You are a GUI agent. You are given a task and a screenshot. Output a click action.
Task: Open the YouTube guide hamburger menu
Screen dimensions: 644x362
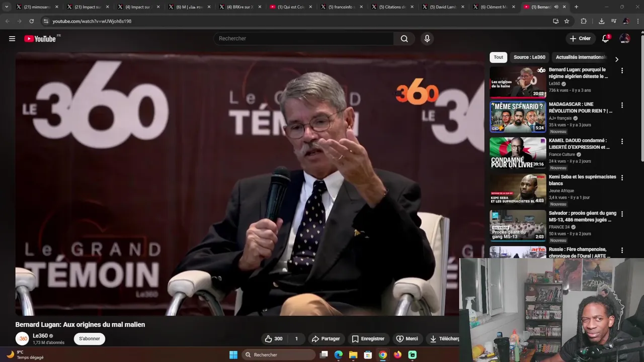[12, 39]
